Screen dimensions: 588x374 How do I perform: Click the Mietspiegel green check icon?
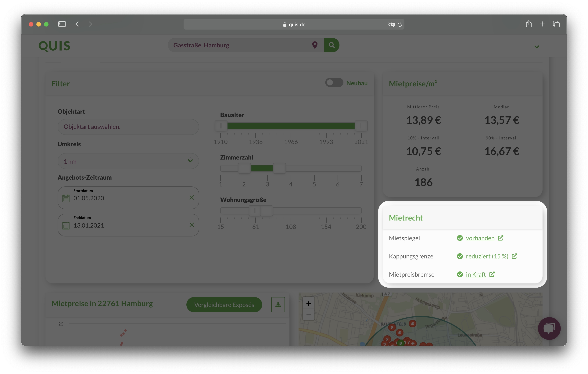click(x=460, y=238)
